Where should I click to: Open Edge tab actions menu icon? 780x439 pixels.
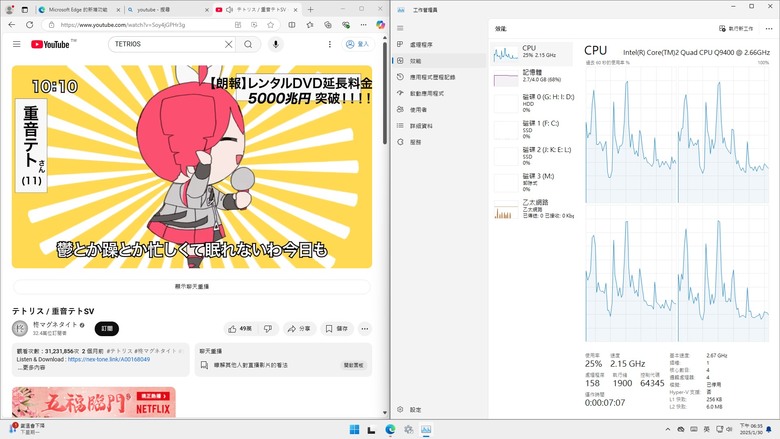tap(25, 9)
